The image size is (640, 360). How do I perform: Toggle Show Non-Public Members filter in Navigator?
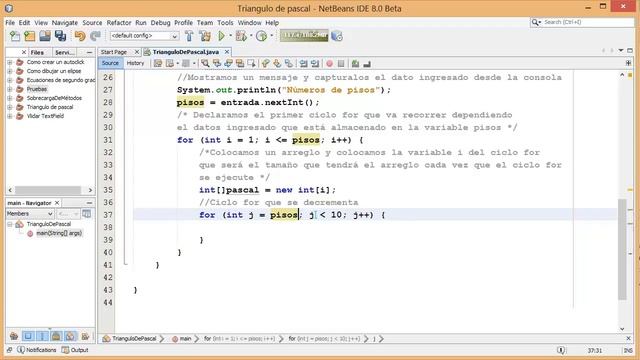[x=56, y=336]
